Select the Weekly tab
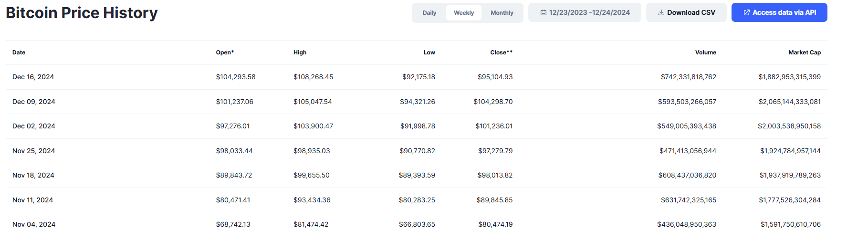 pyautogui.click(x=464, y=13)
